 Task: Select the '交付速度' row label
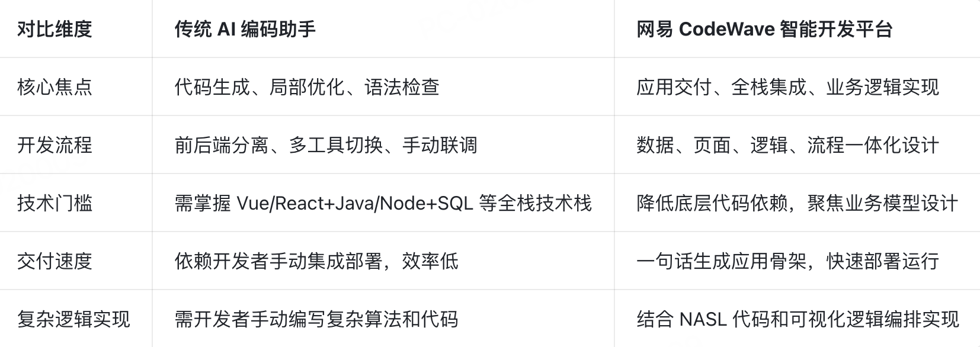coord(55,261)
